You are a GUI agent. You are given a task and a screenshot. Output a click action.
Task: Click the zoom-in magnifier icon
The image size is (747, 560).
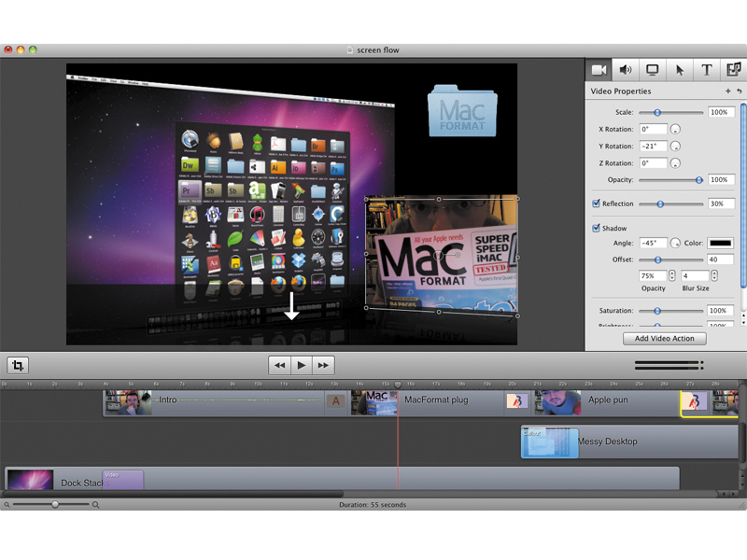coord(96,505)
